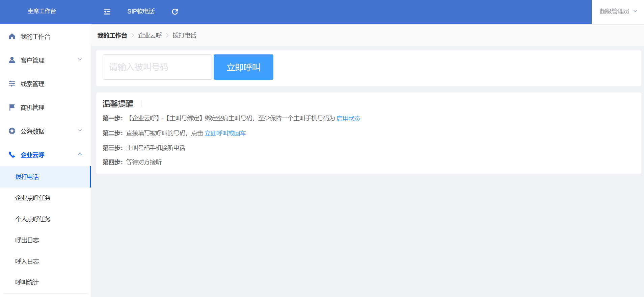Click the 超级管理员 user name
This screenshot has height=297, width=644.
click(614, 11)
